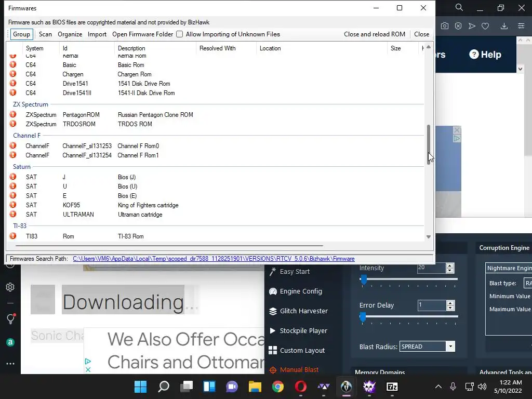The width and height of the screenshot is (532, 399).
Task: Click the Close button in Firmwares toolbar
Action: 421,34
